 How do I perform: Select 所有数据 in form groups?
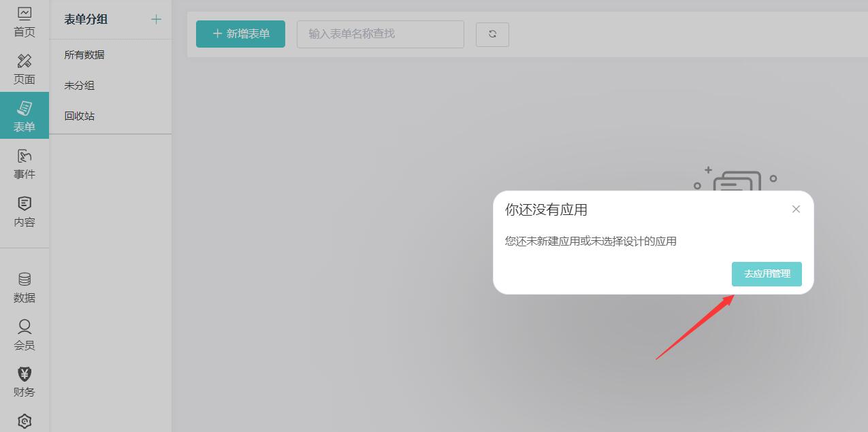click(x=84, y=55)
